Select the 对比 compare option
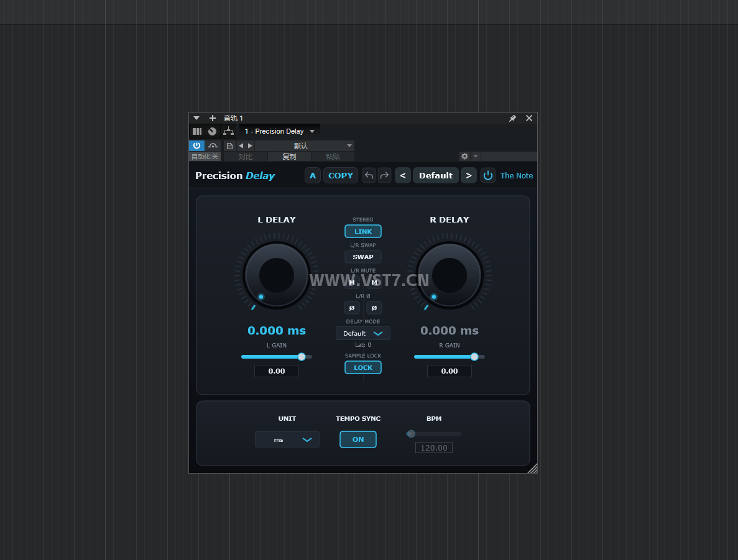The width and height of the screenshot is (738, 560). click(245, 157)
